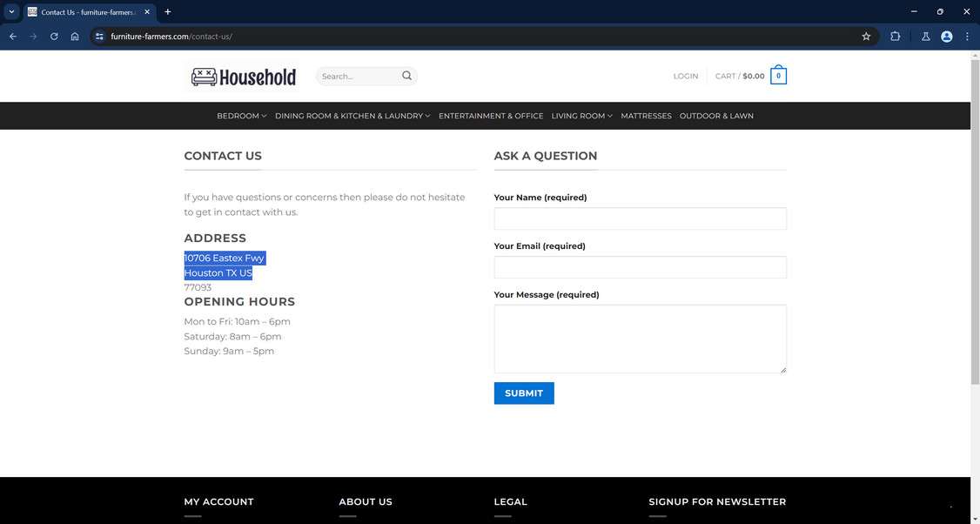Click the Ask a Question heading
This screenshot has height=524, width=980.
tap(546, 156)
